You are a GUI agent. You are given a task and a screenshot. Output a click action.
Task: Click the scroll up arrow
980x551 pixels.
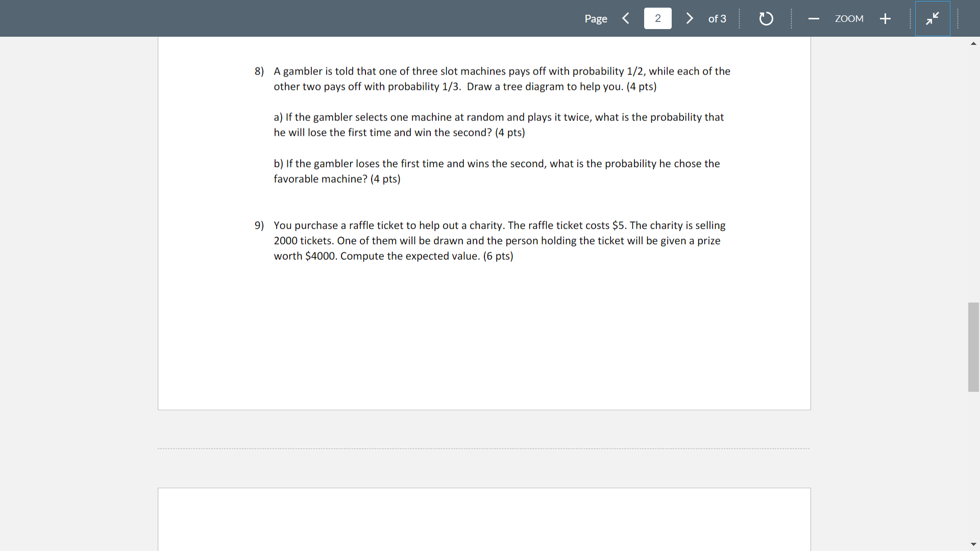pos(973,43)
